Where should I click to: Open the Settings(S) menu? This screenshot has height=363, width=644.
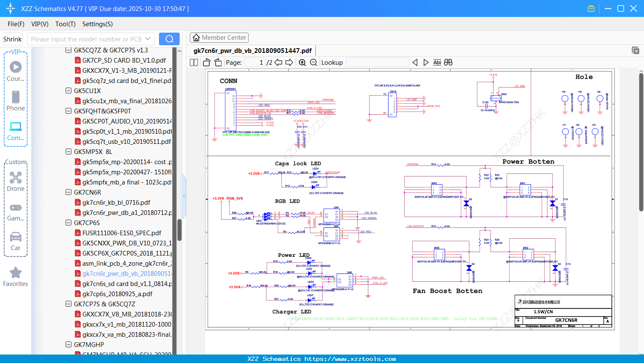(x=97, y=24)
